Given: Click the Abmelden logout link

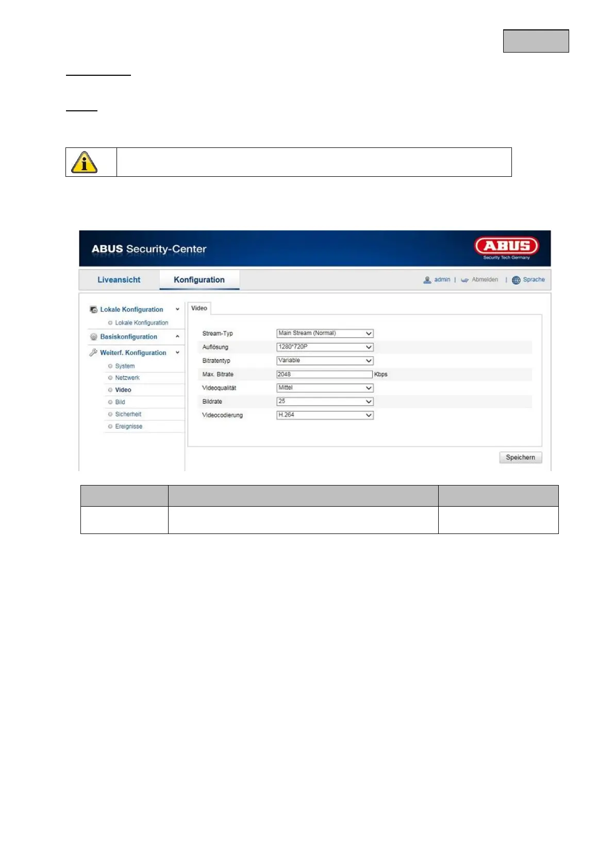Looking at the screenshot, I should (x=485, y=279).
